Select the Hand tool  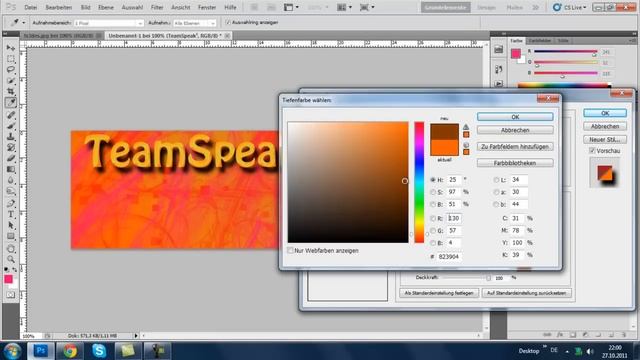pos(11,249)
